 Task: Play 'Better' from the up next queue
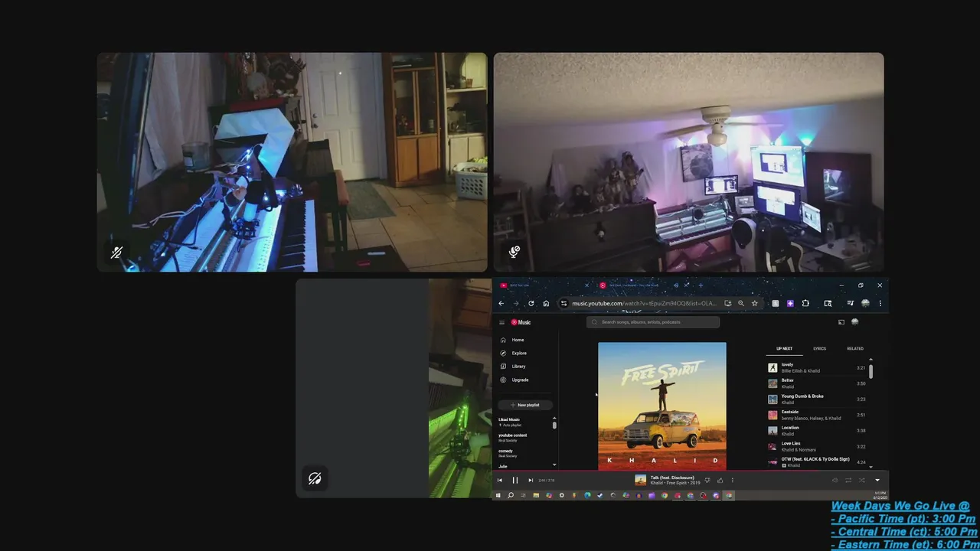817,383
